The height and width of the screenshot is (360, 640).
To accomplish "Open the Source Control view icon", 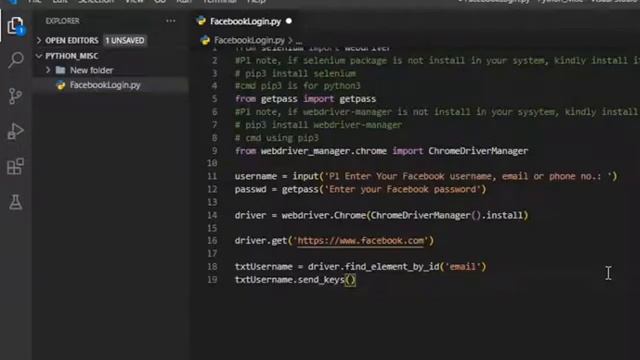I will pos(15,96).
